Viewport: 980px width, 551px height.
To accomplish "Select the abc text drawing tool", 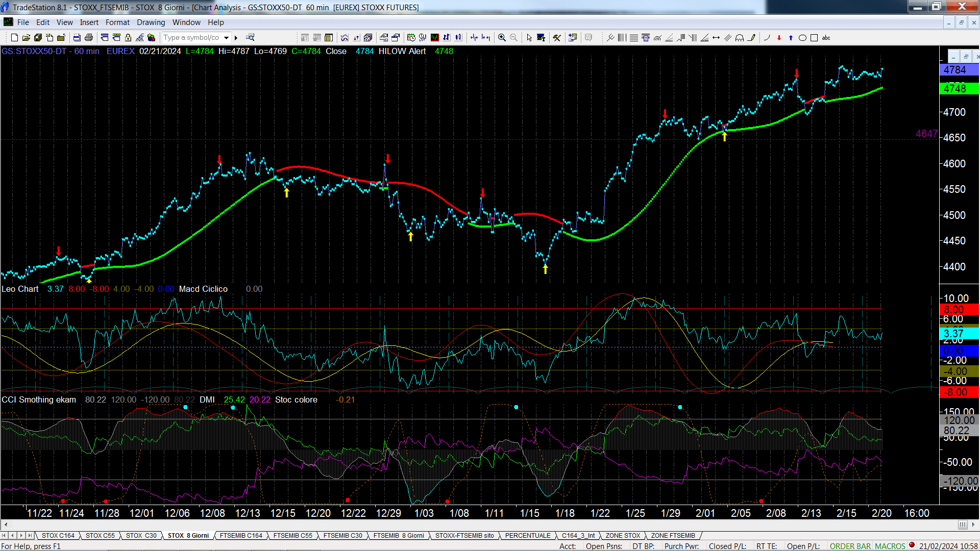I will (826, 38).
